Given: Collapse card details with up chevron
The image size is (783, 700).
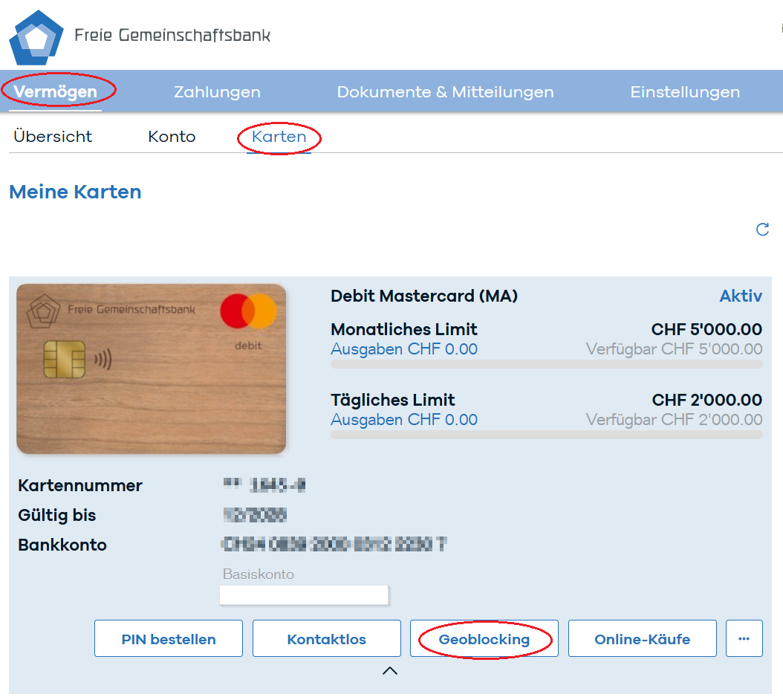Looking at the screenshot, I should coord(390,671).
